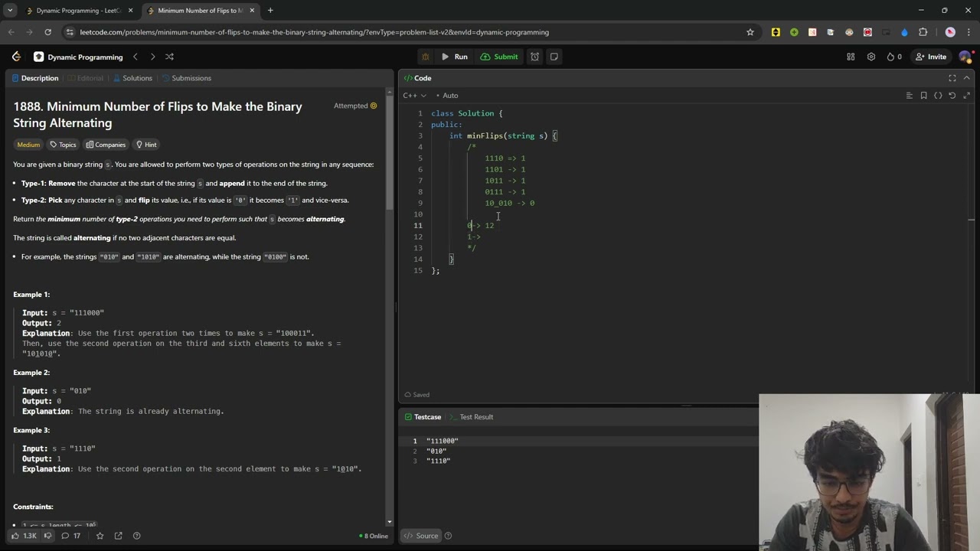Format code with the align icon

tap(909, 96)
